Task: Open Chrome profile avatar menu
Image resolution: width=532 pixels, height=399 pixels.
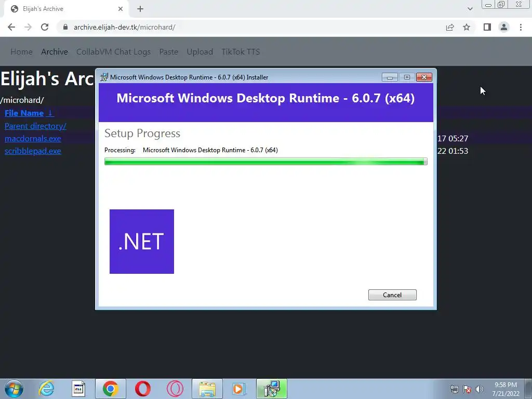Action: 504,27
